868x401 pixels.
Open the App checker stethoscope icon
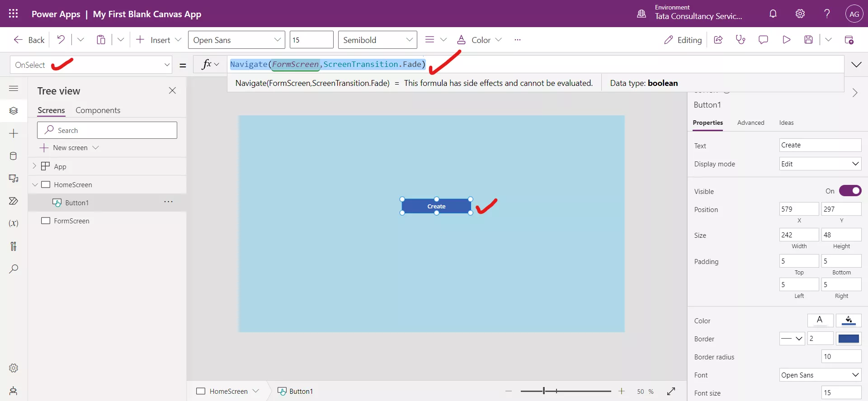741,40
